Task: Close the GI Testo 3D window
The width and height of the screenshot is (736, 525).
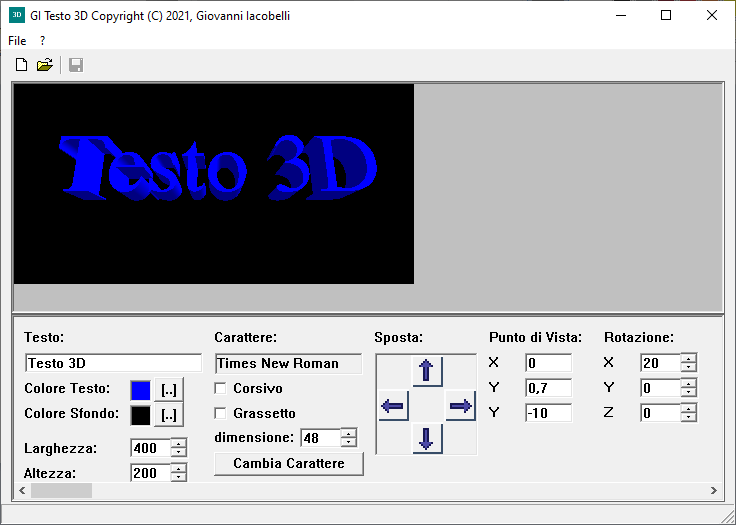Action: click(x=712, y=15)
